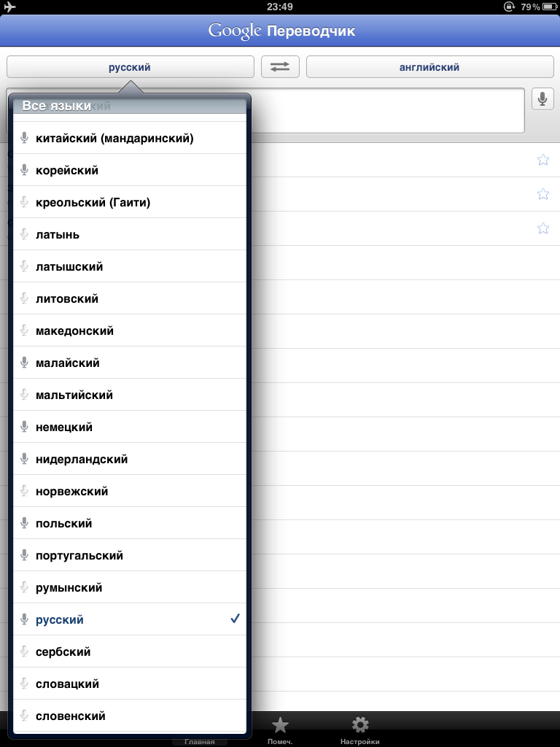
Task: Tap microphone icon beside корейский
Action: (x=24, y=170)
